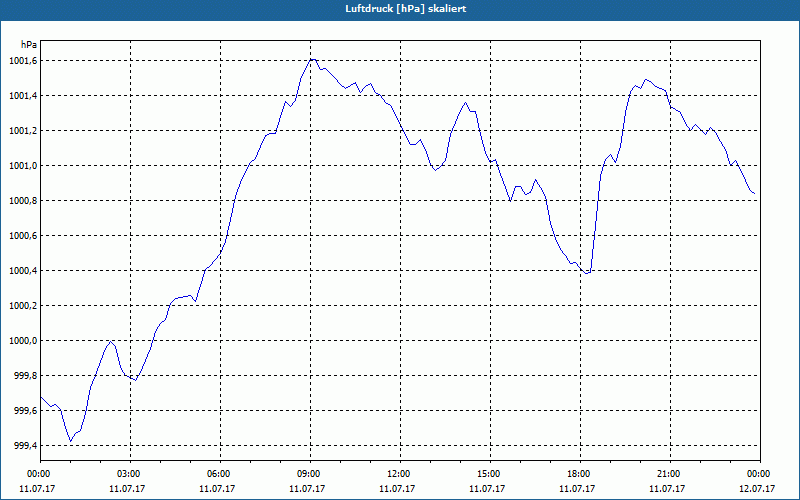Select the 1000,6 y-axis label
The height and width of the screenshot is (500, 800).
coord(23,236)
